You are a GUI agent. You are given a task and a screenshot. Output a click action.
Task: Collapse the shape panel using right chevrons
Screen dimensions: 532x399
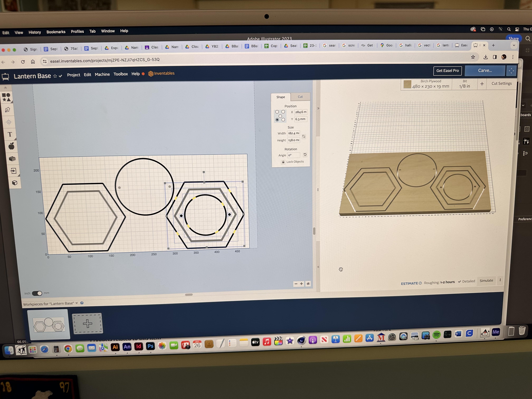click(x=318, y=108)
